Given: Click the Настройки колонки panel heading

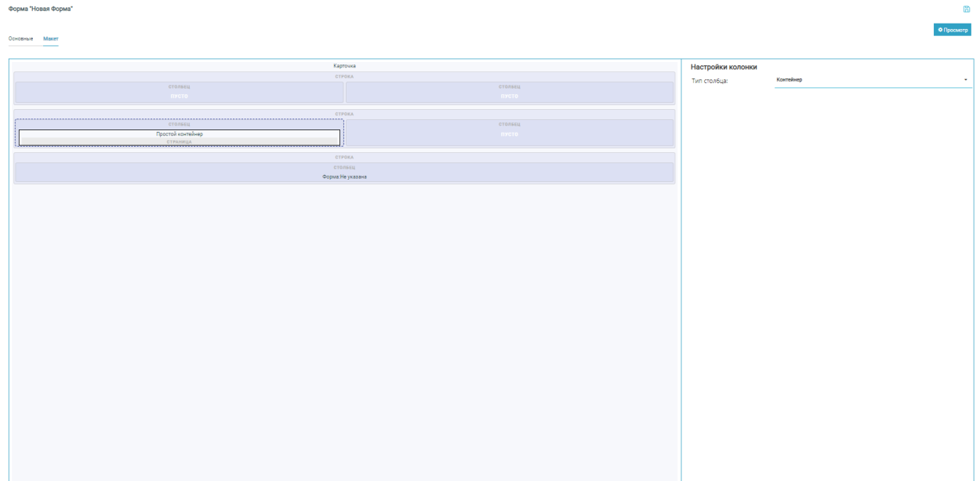Looking at the screenshot, I should pos(723,67).
